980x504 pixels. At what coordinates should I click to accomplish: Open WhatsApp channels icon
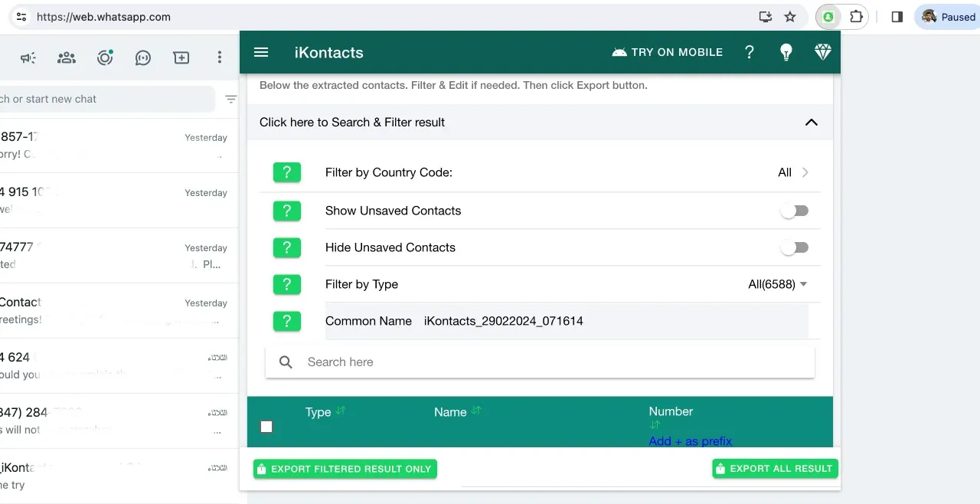(143, 57)
